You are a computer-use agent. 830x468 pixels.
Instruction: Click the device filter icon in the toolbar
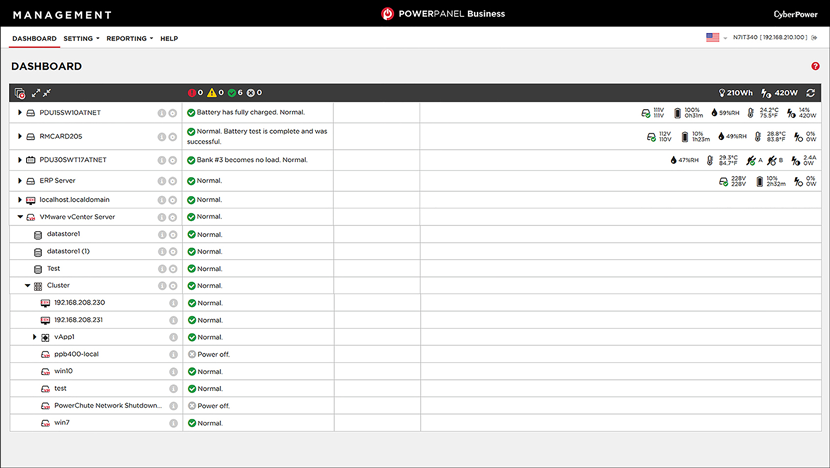pos(20,93)
